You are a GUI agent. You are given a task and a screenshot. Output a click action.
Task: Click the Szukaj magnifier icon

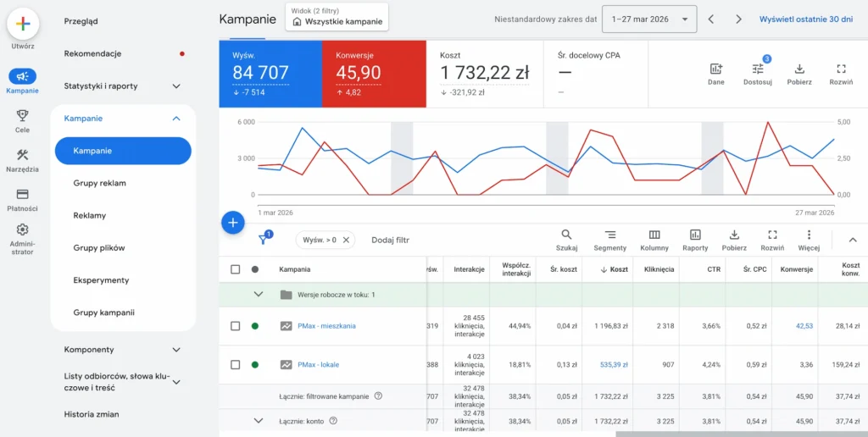tap(566, 235)
